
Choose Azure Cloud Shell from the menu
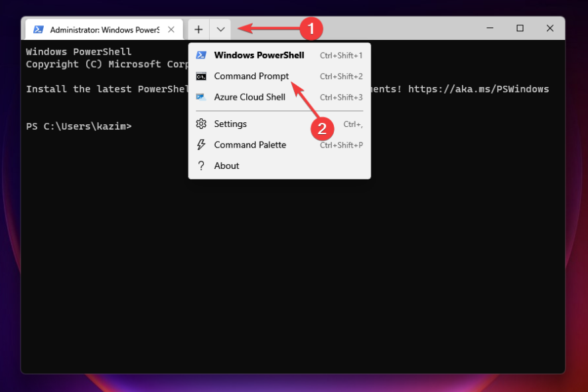tap(279, 97)
